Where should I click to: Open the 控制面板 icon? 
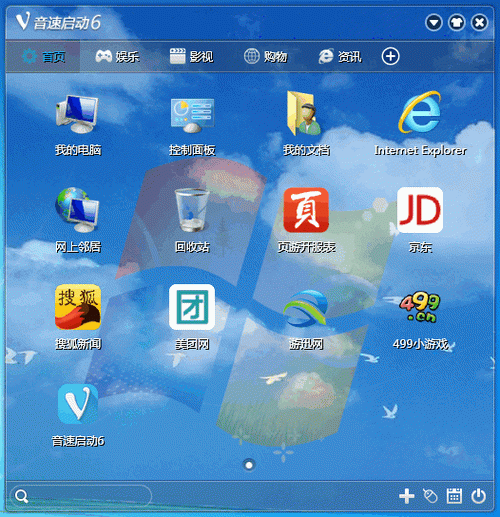pyautogui.click(x=192, y=114)
